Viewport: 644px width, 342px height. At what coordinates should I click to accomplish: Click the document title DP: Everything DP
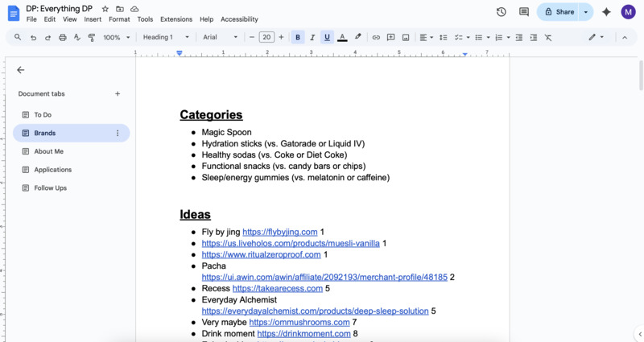pyautogui.click(x=59, y=9)
